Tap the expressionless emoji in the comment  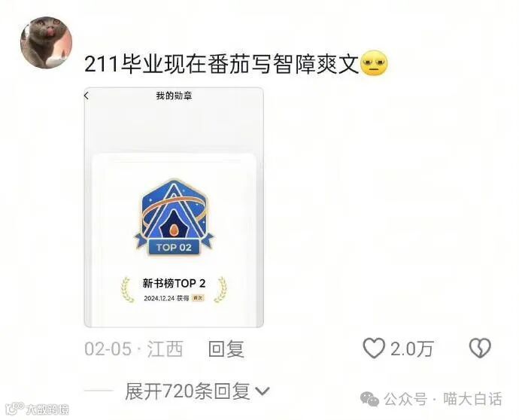point(374,63)
